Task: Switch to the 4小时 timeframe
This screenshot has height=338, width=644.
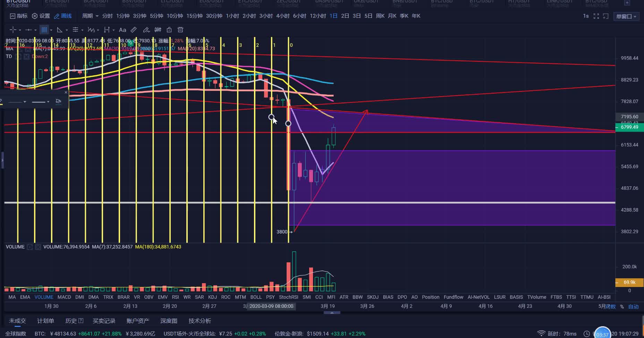Action: pos(282,16)
